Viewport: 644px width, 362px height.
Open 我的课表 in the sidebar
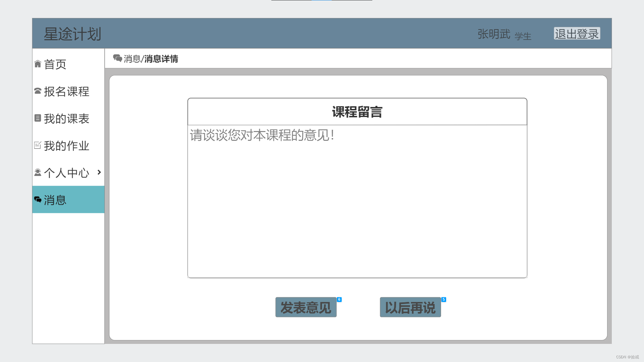pyautogui.click(x=66, y=118)
